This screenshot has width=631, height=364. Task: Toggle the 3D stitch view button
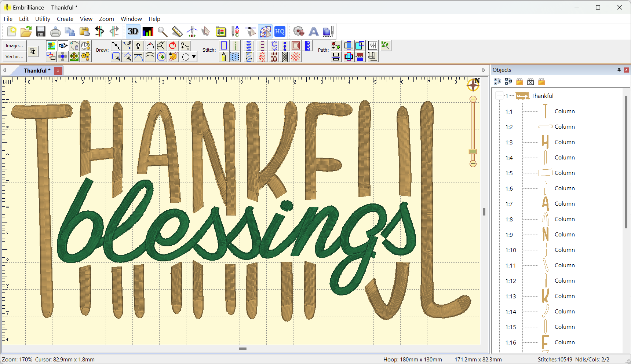coord(133,32)
